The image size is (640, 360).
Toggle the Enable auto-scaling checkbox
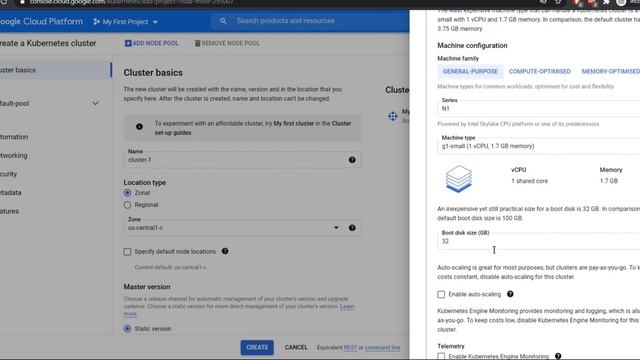[x=441, y=294]
